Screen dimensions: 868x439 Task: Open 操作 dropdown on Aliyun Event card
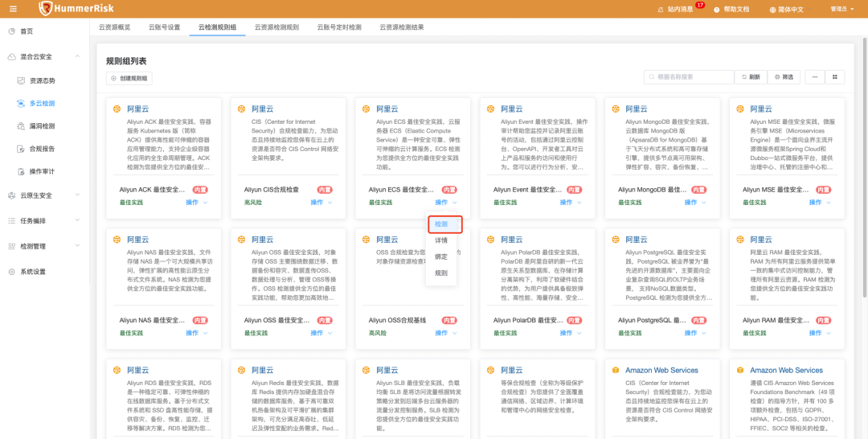point(570,203)
